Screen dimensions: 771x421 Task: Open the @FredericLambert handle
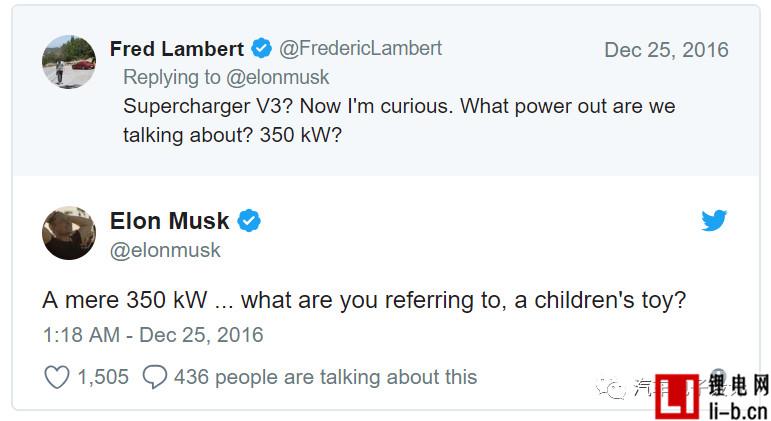(360, 48)
